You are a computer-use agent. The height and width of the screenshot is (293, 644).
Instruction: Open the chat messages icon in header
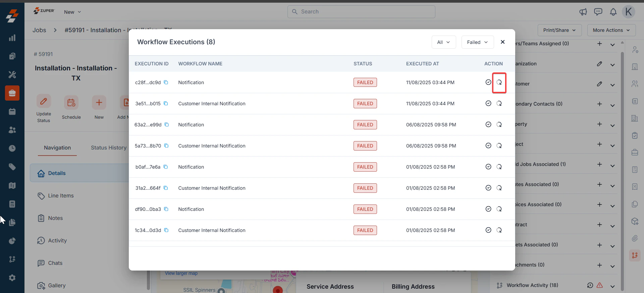[x=598, y=12]
